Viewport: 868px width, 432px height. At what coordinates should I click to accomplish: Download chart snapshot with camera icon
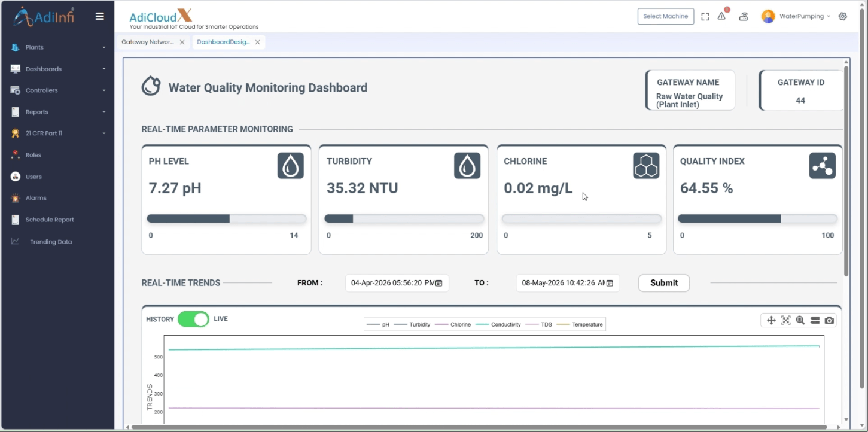click(829, 321)
